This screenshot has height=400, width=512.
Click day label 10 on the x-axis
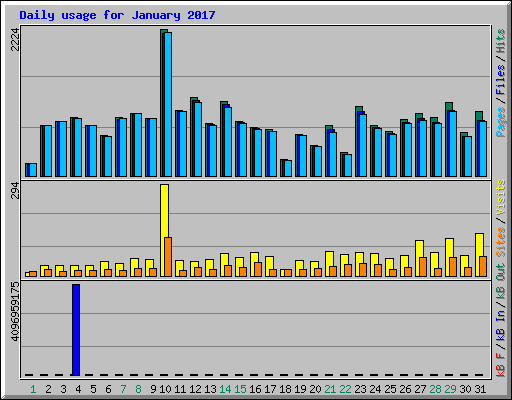[165, 389]
